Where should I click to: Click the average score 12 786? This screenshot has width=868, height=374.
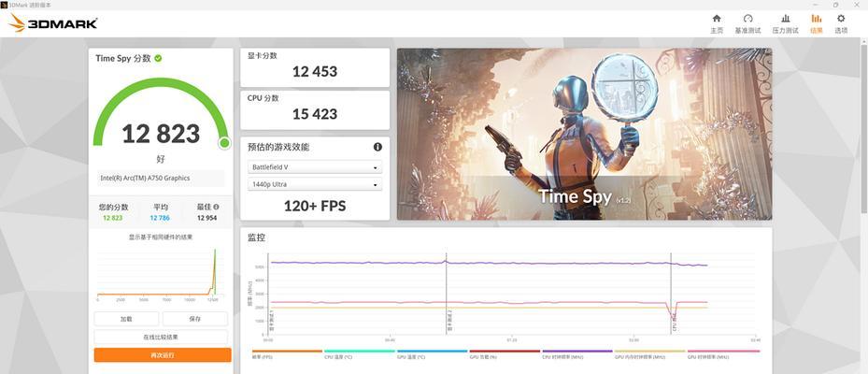160,218
